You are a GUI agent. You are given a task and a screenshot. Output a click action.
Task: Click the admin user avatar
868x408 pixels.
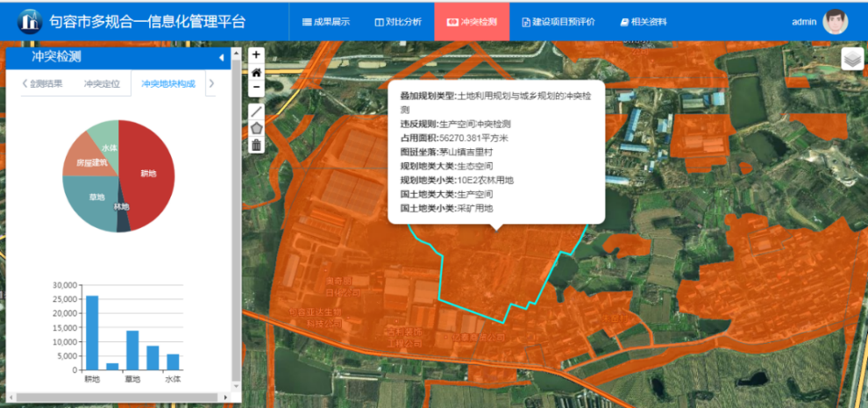click(835, 21)
